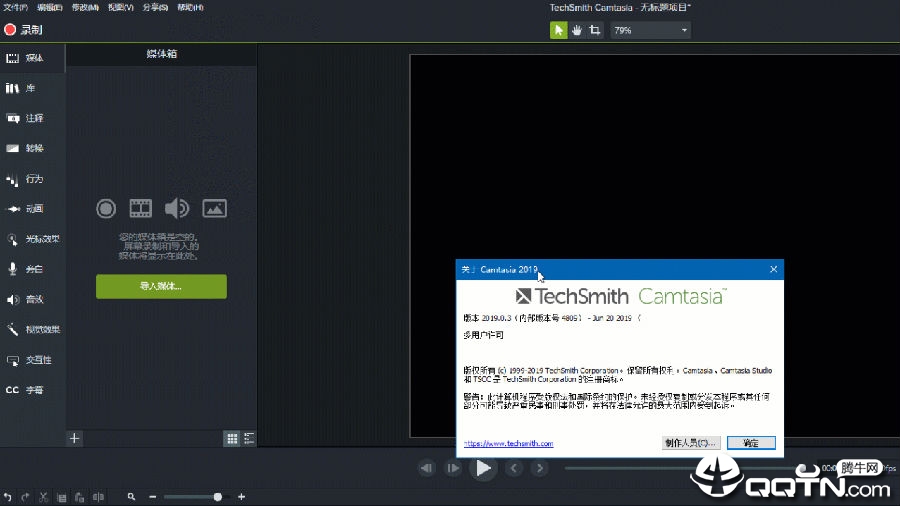Screen dimensions: 900x506
Task: Open the Animations tab in sidebar
Action: tap(33, 209)
